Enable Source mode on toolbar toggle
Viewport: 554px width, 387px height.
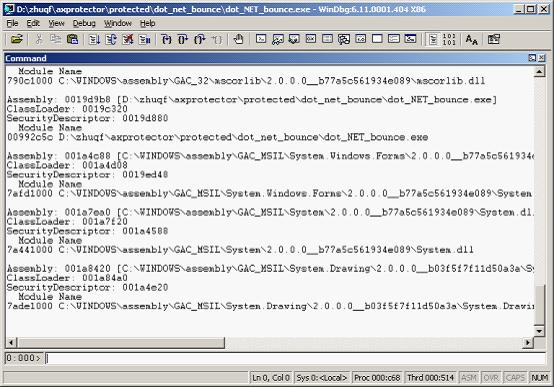point(433,39)
